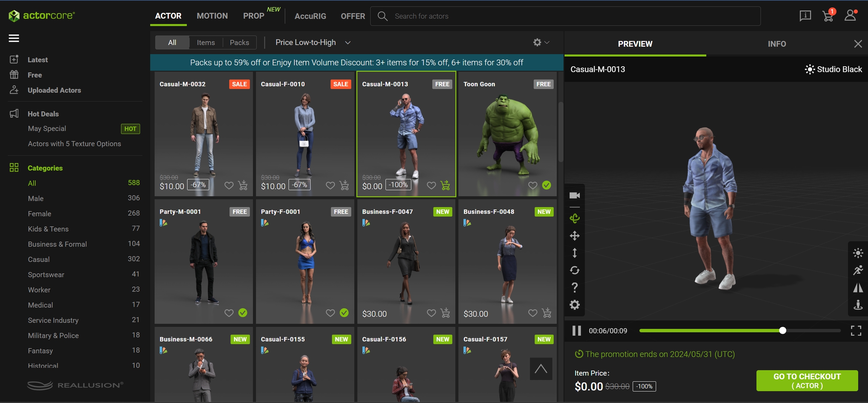868x403 pixels.
Task: Collapse the hamburger sidebar menu
Action: pos(14,38)
